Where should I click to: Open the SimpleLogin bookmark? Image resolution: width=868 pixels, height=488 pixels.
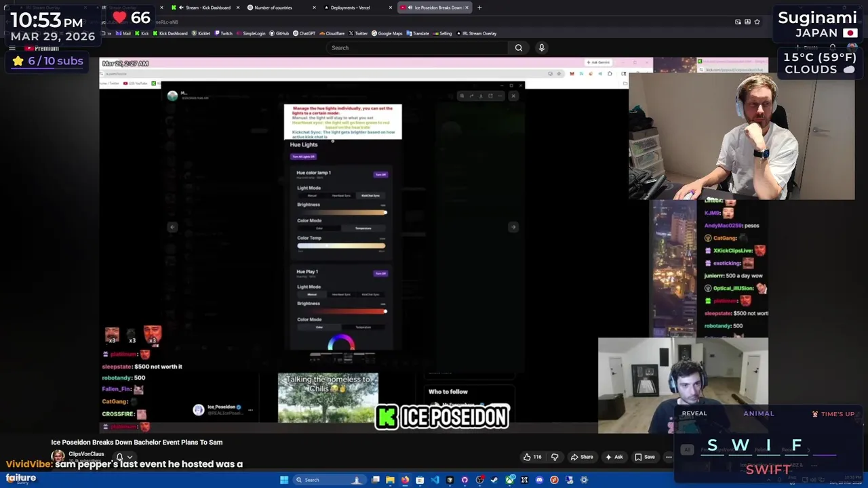click(251, 33)
